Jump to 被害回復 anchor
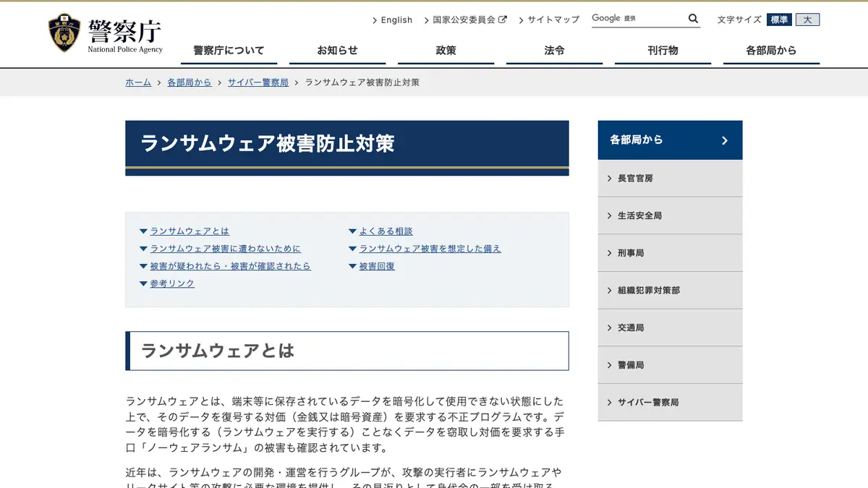Image resolution: width=868 pixels, height=488 pixels. pyautogui.click(x=377, y=266)
